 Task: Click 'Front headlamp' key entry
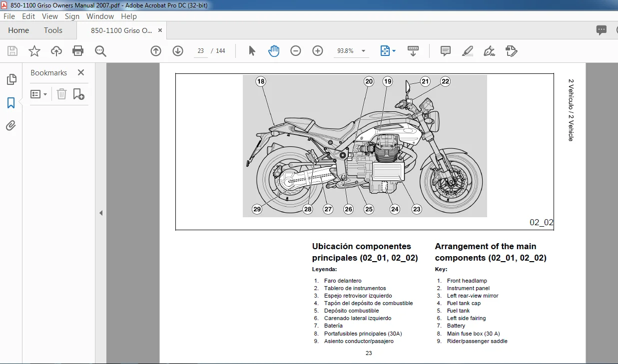(467, 281)
